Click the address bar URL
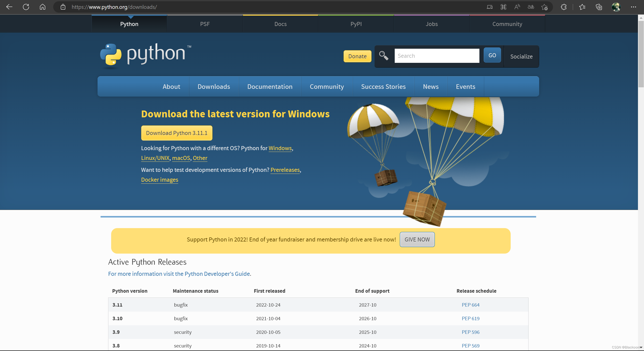 click(x=114, y=7)
